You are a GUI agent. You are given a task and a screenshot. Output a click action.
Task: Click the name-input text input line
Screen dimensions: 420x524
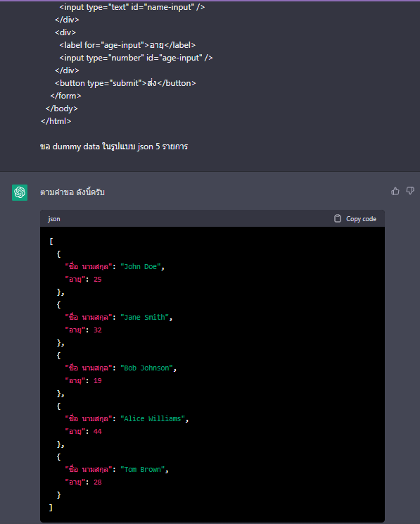pyautogui.click(x=132, y=7)
